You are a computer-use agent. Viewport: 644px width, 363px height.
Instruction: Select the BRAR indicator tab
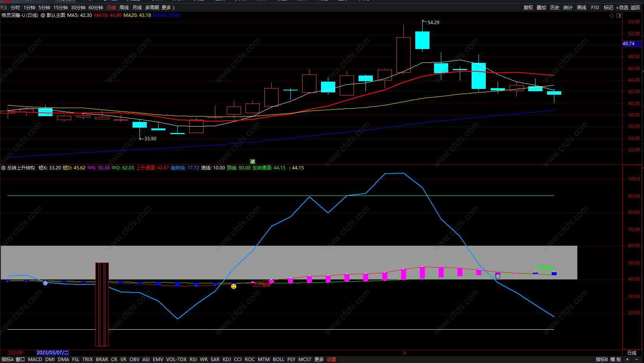point(102,360)
